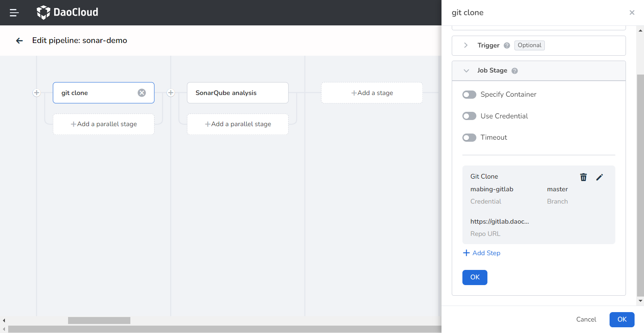The height and width of the screenshot is (333, 644).
Task: Click Add a stage
Action: 372,93
